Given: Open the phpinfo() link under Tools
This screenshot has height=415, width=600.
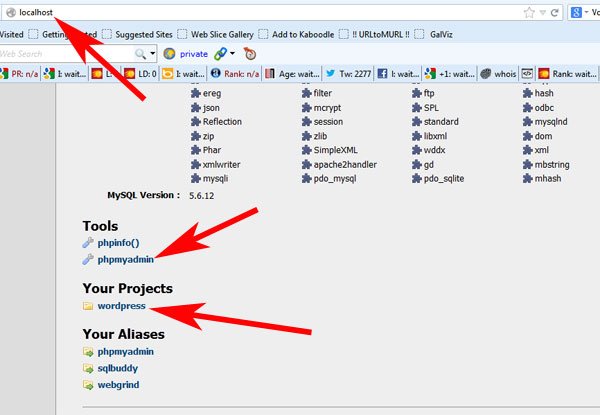Looking at the screenshot, I should coord(118,243).
